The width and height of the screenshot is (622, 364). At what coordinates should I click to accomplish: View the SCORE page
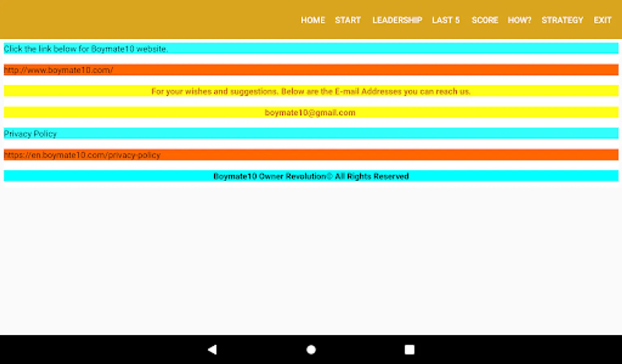pyautogui.click(x=484, y=20)
